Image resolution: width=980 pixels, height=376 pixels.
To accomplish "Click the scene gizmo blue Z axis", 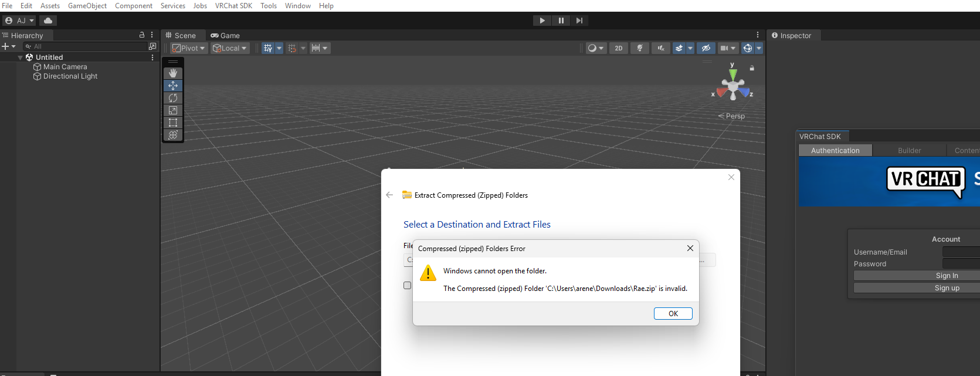I will point(744,92).
